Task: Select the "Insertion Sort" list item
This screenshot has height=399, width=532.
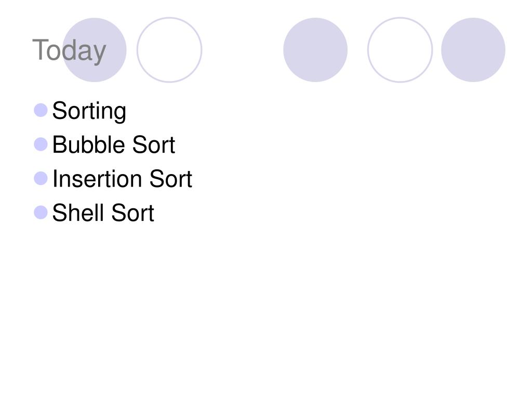Action: coord(122,179)
